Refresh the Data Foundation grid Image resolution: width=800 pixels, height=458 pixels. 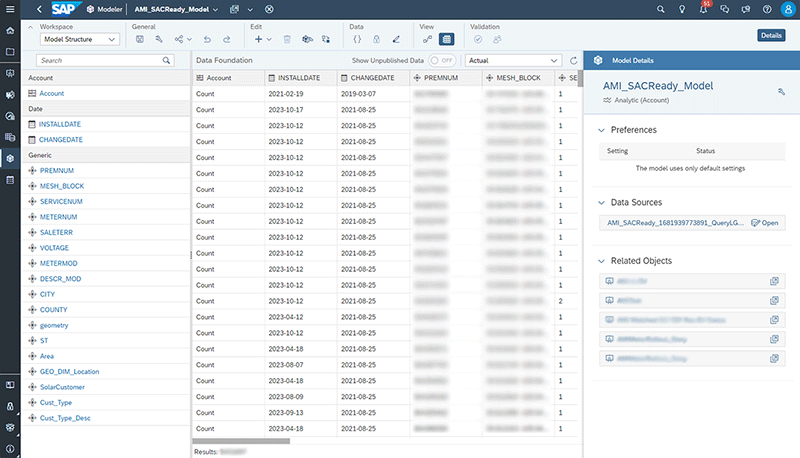pyautogui.click(x=573, y=61)
